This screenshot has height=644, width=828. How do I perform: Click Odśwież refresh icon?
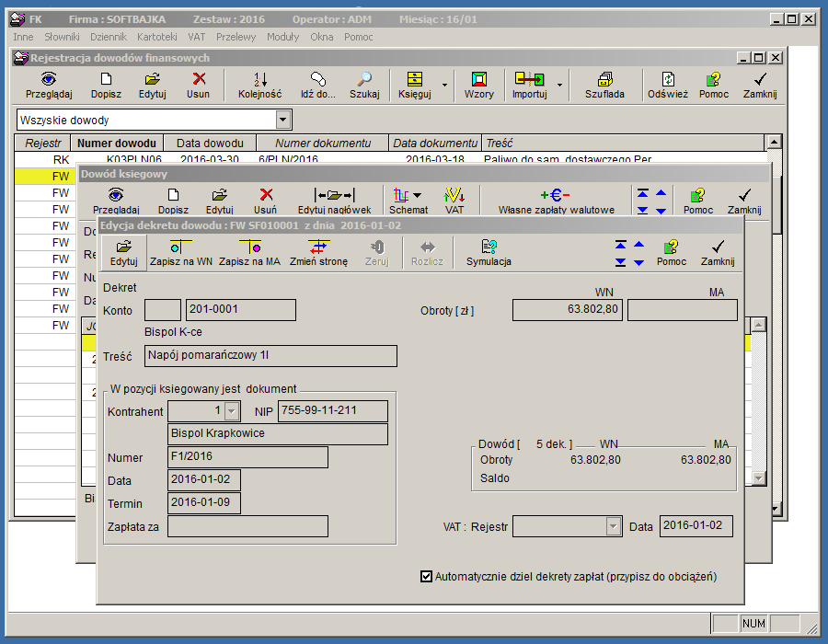tap(668, 86)
